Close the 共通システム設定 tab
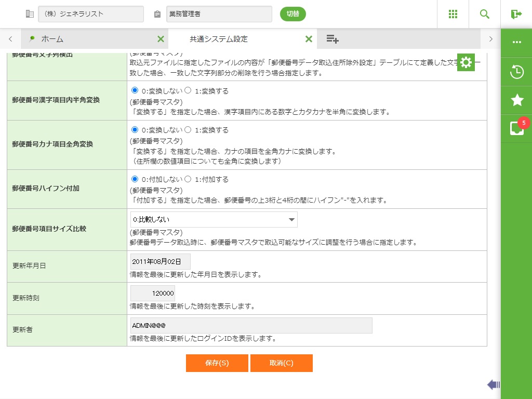532x399 pixels. [309, 39]
